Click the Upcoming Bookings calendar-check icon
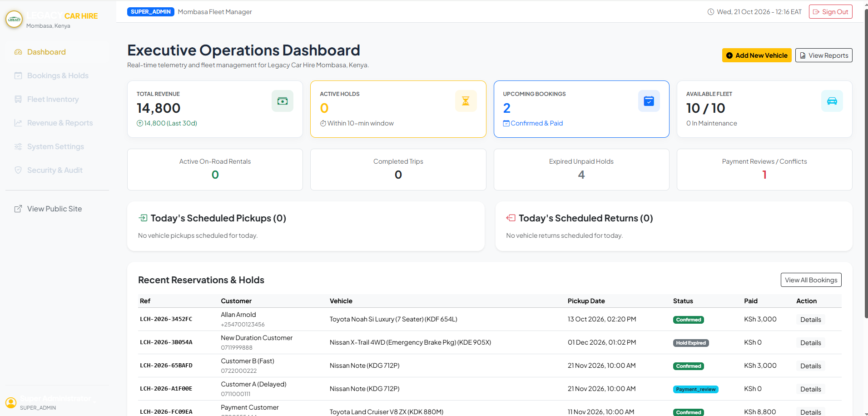This screenshot has width=868, height=416. pyautogui.click(x=649, y=101)
